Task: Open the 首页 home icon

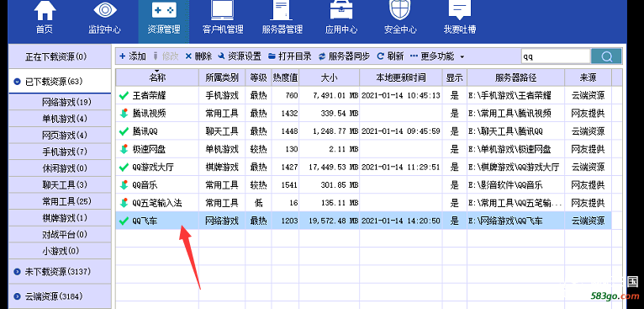Action: coord(45,11)
